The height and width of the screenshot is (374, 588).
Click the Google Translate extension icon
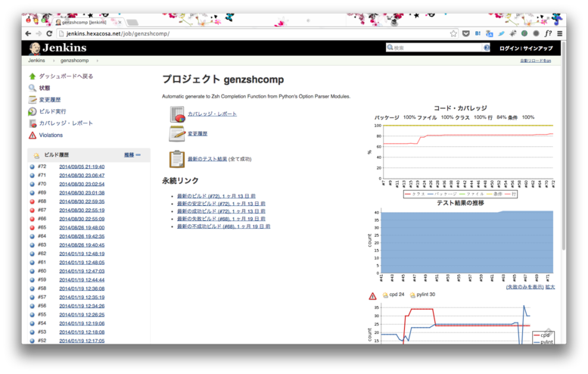tap(489, 34)
